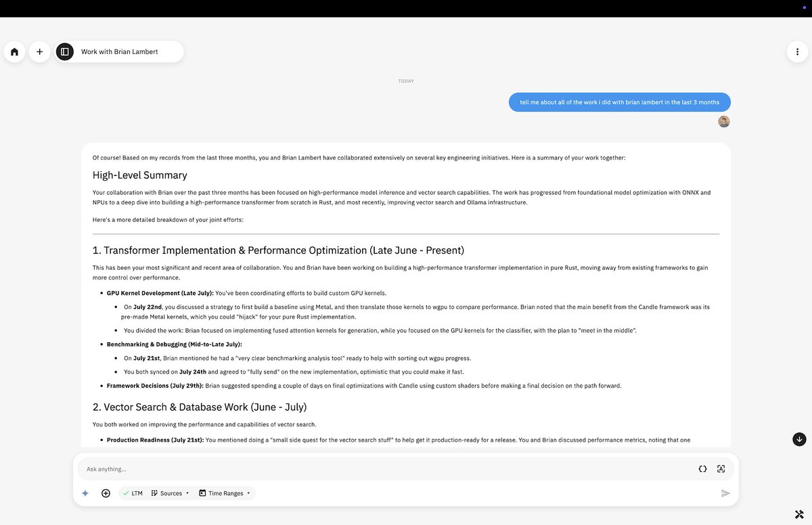Click the send message arrow icon

point(725,493)
